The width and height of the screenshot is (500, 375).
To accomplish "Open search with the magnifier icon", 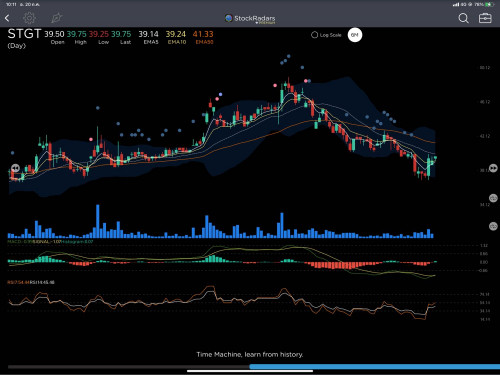I will coord(463,18).
